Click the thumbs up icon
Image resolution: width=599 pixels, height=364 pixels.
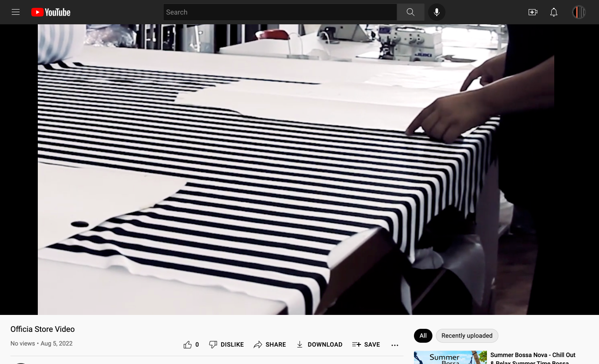click(x=188, y=344)
